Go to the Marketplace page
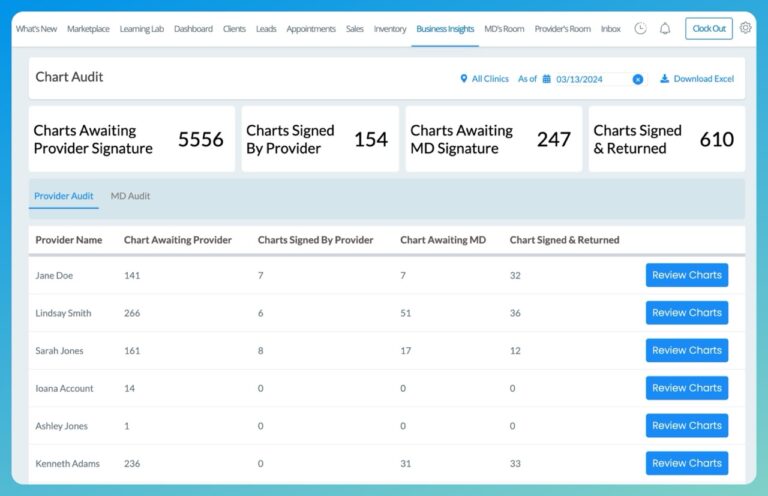Viewport: 768px width, 496px height. pos(88,29)
